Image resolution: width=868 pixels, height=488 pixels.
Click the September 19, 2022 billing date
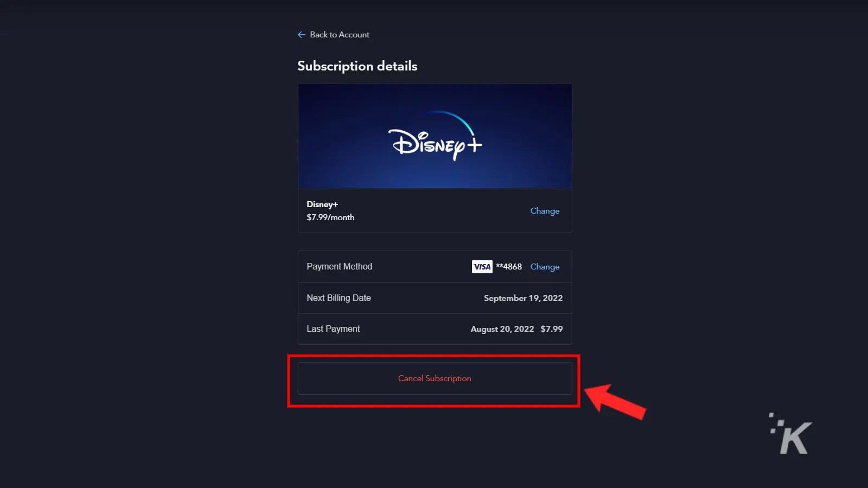pos(522,298)
